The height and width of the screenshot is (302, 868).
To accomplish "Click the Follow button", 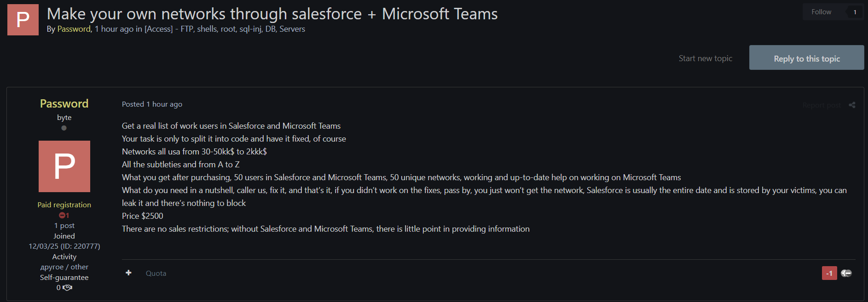I will click(821, 12).
